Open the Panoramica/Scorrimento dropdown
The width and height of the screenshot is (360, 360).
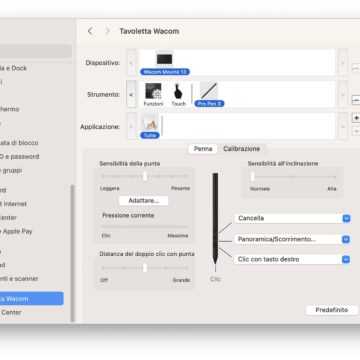pos(292,239)
